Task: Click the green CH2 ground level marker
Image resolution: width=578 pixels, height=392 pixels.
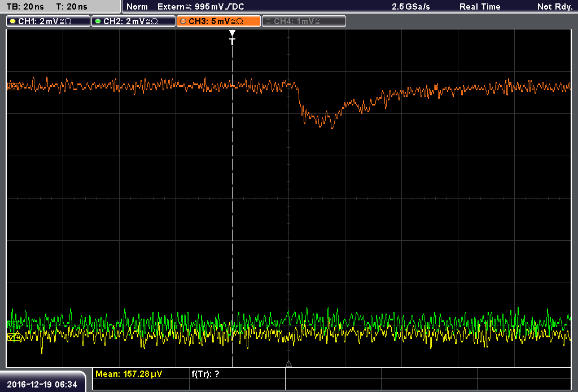Action: [14, 324]
